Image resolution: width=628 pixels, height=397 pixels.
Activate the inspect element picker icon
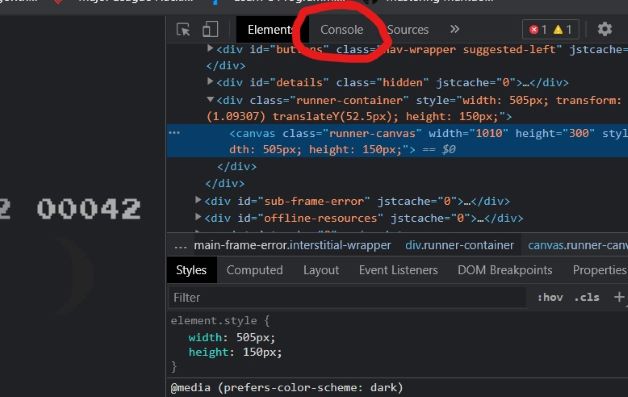pyautogui.click(x=183, y=29)
